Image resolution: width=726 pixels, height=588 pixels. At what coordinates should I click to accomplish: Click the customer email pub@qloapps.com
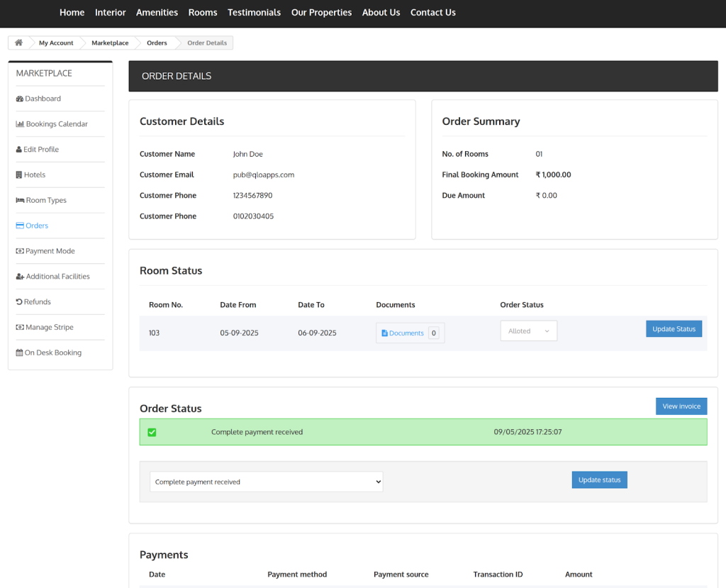[264, 174]
